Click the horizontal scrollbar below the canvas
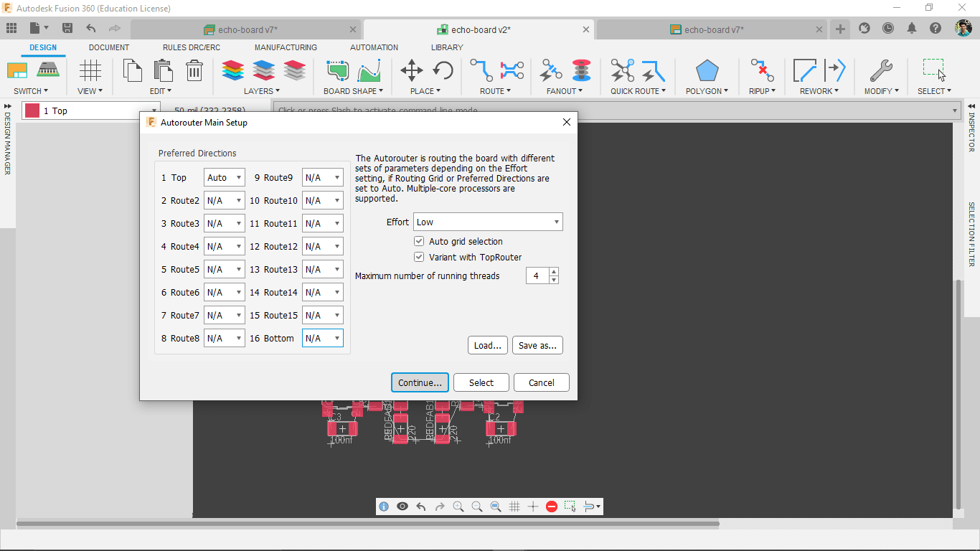The width and height of the screenshot is (980, 551). [x=367, y=524]
